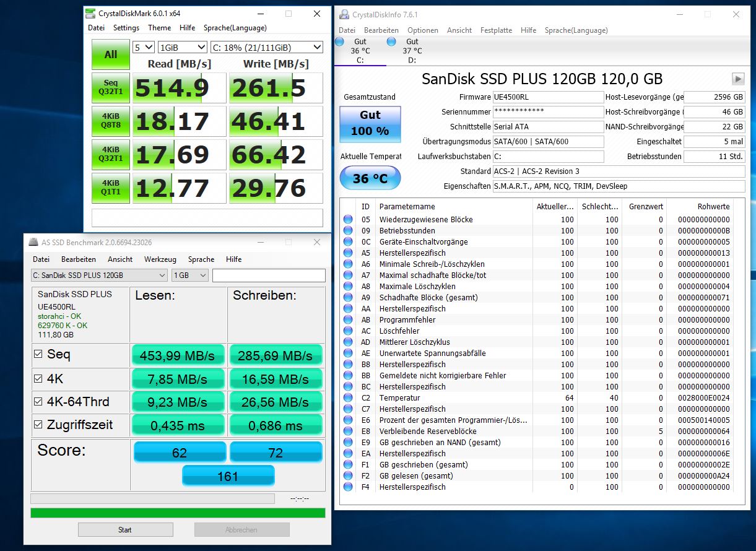This screenshot has width=756, height=551.
Task: Click status orb for Programmfehler row
Action: tap(347, 319)
